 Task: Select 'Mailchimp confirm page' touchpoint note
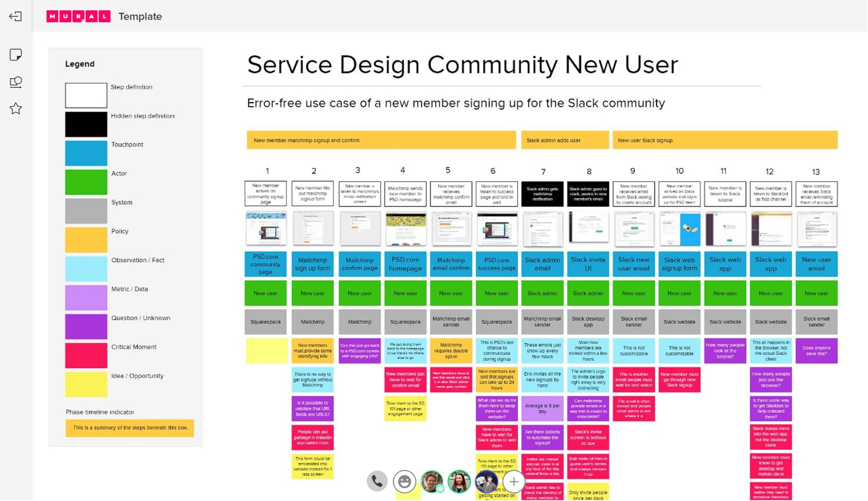359,264
